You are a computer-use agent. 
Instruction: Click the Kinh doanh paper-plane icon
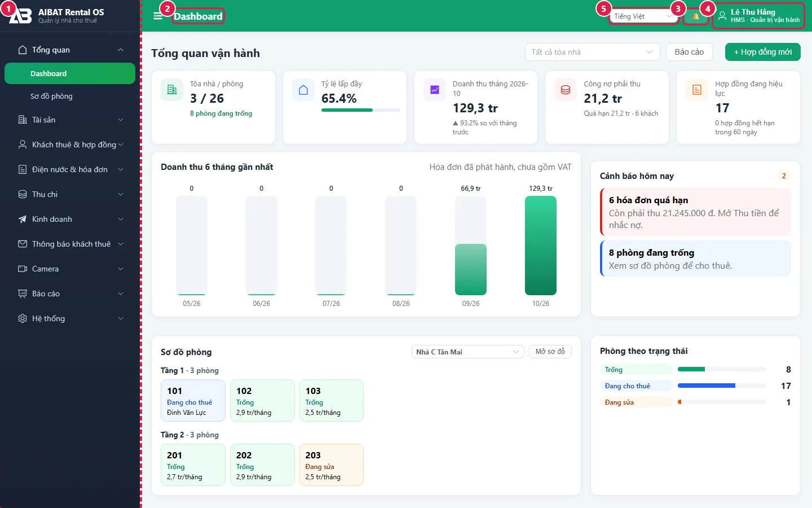point(23,219)
